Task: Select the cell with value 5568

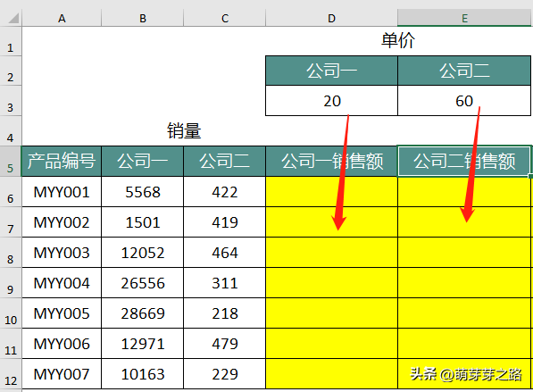Action: click(x=143, y=192)
